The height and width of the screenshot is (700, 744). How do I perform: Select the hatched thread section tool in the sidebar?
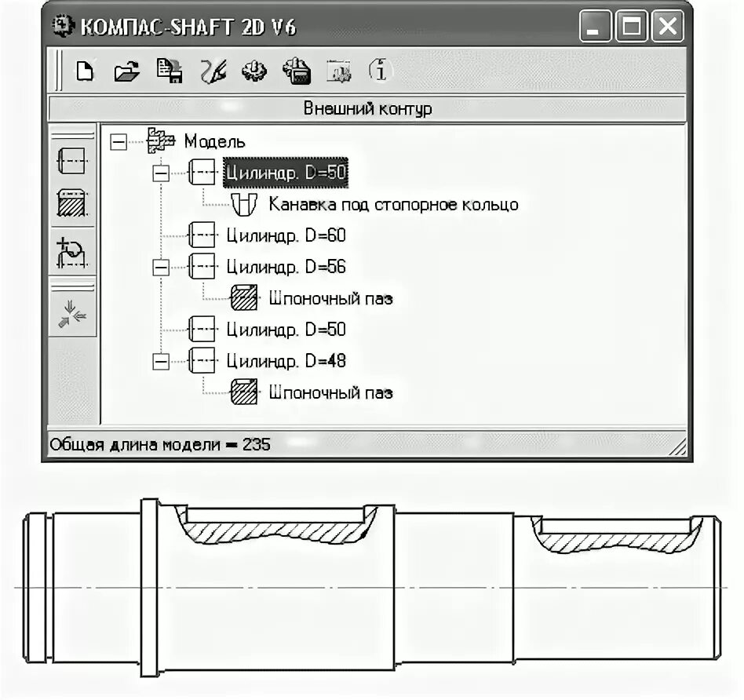(71, 203)
